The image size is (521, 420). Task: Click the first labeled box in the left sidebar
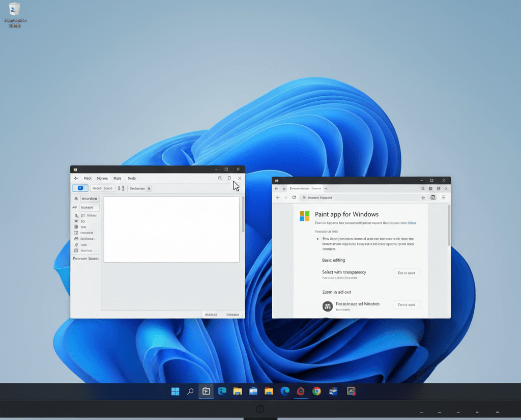point(89,199)
